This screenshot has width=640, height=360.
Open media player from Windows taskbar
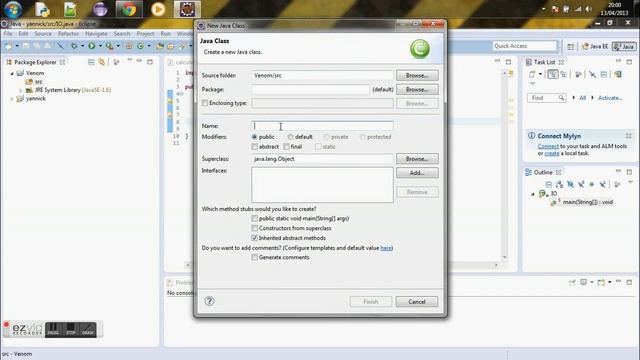[158, 9]
